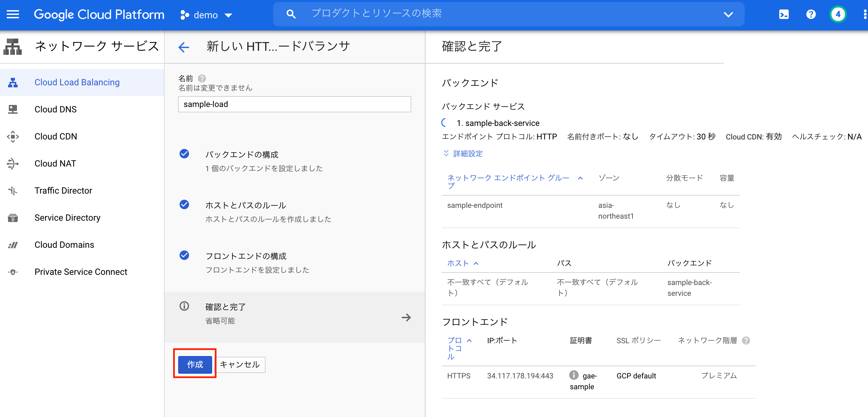Click the 作成 button
Viewport: 868px width, 417px height.
point(195,365)
